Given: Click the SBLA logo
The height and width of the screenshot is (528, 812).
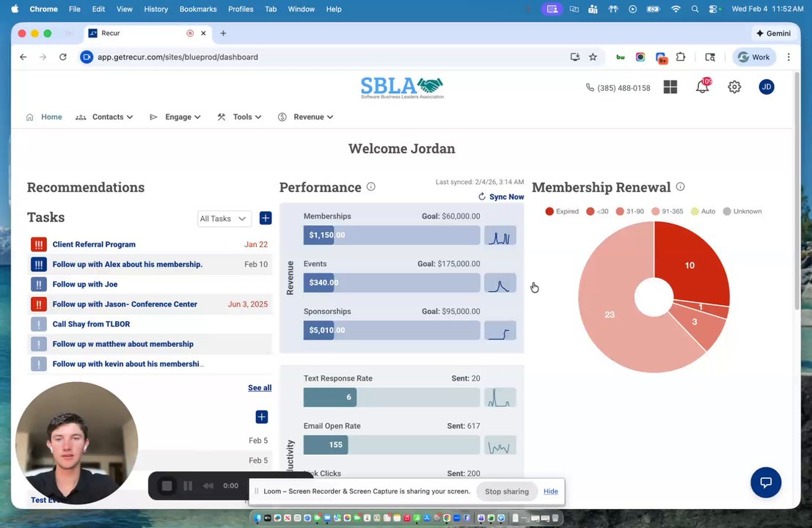Looking at the screenshot, I should [402, 87].
